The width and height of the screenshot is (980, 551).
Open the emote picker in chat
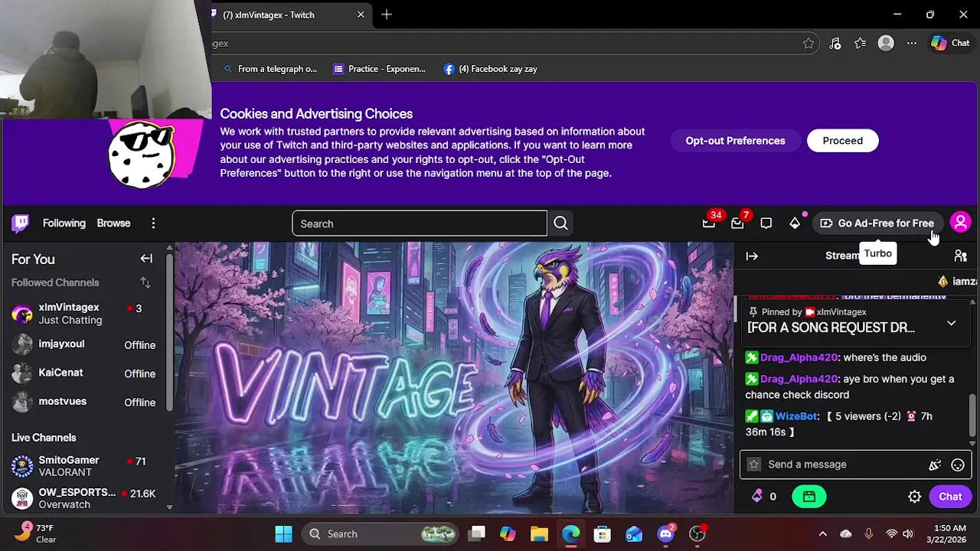coord(957,465)
